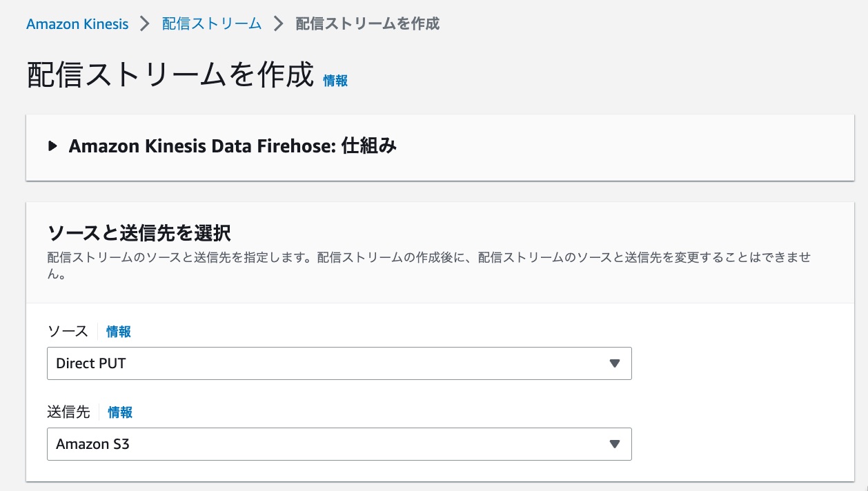The width and height of the screenshot is (868, 491).
Task: Open the 情報 link beside the page title
Action: tap(335, 81)
